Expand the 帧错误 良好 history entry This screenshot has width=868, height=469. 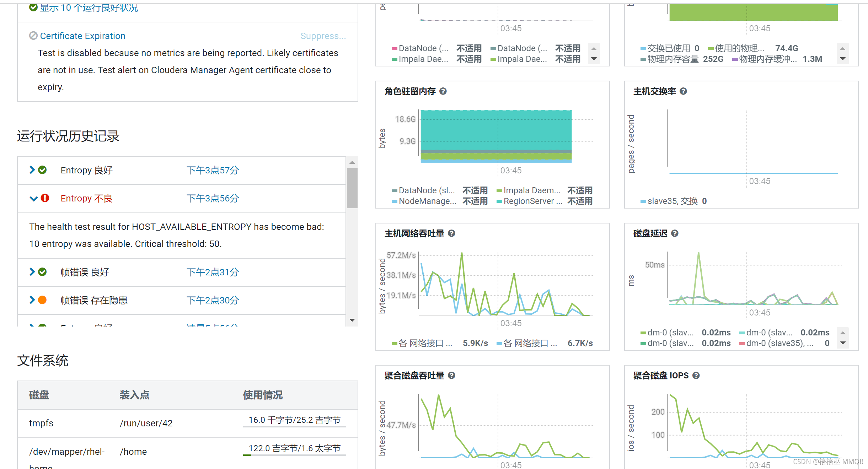32,272
